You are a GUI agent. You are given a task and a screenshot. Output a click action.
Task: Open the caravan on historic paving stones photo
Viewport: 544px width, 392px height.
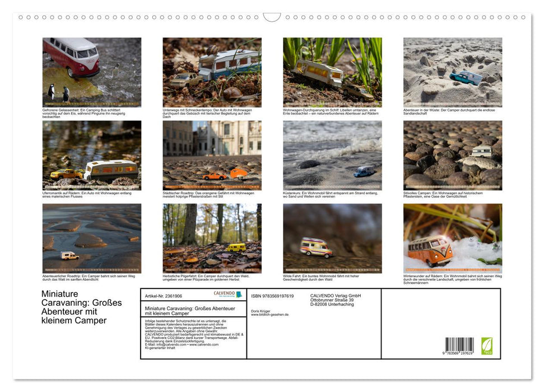[x=453, y=156]
